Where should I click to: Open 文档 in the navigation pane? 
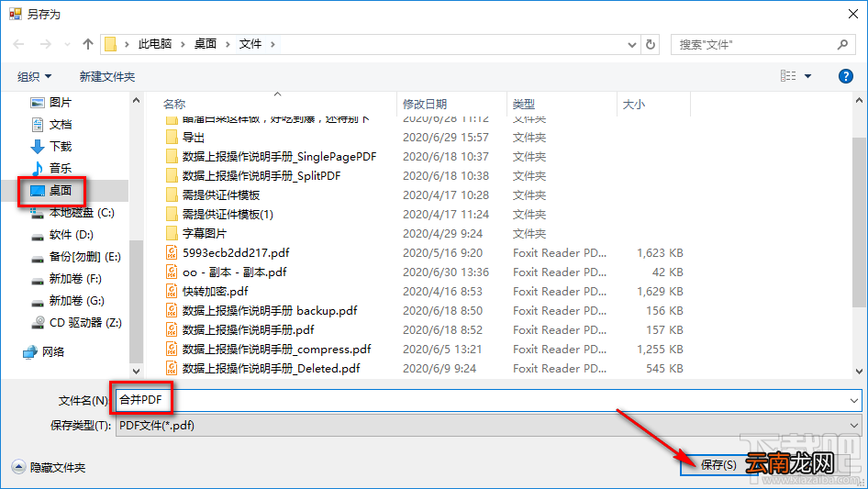[x=51, y=124]
